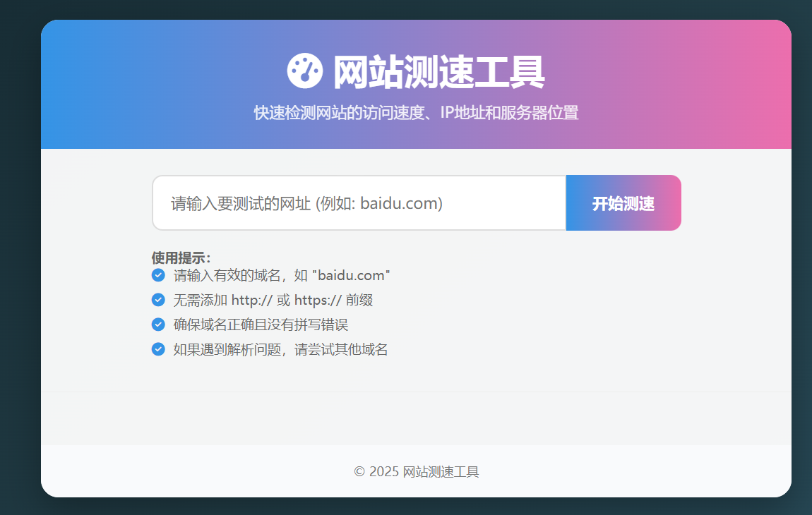812x515 pixels.
Task: Click the tip 确保域名正确且没有拼写错误
Action: [x=261, y=325]
